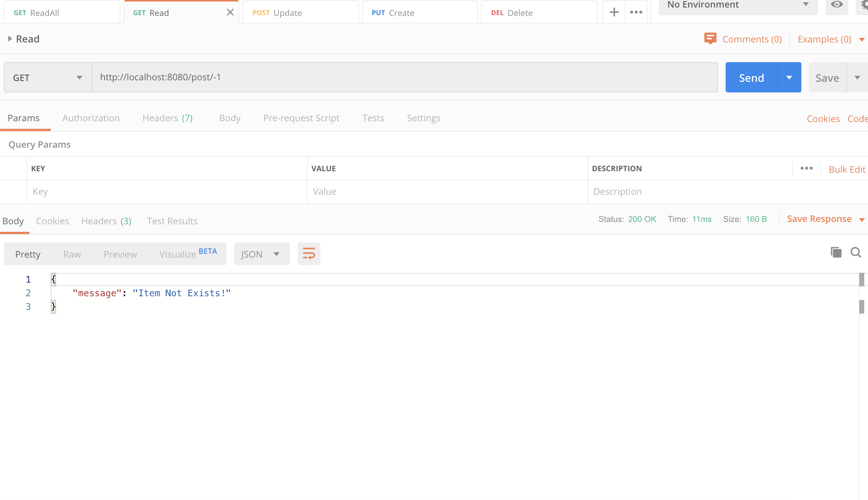
Task: Open the Cookies link
Action: 823,119
